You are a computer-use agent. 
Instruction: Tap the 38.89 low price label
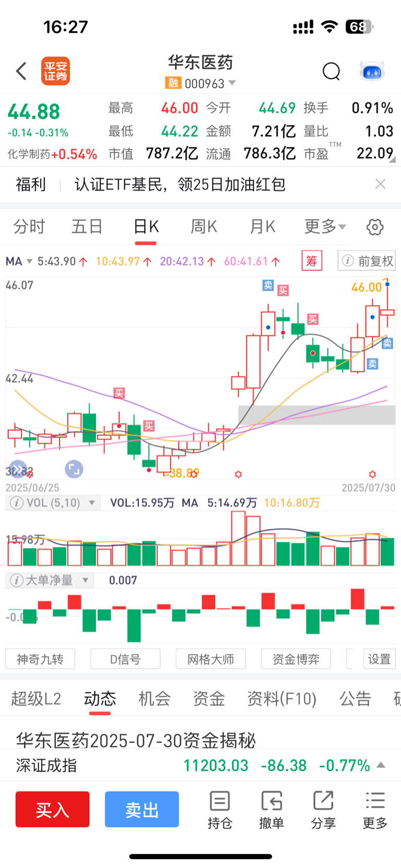pos(184,473)
